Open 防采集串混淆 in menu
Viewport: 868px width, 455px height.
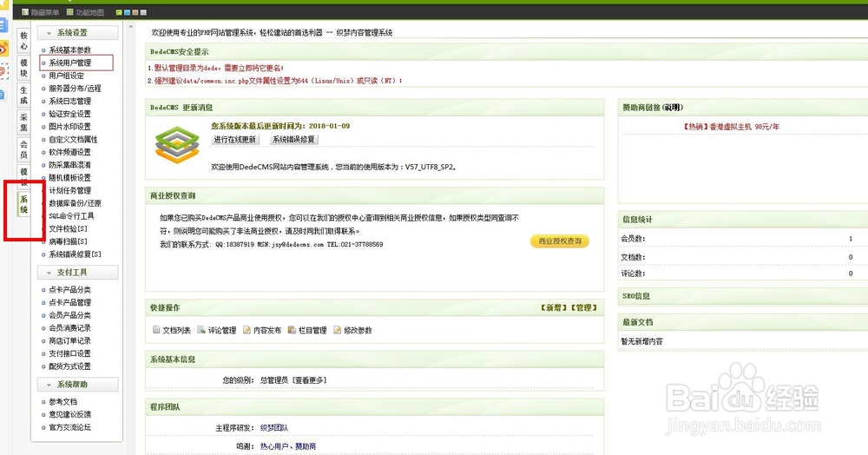pyautogui.click(x=69, y=164)
